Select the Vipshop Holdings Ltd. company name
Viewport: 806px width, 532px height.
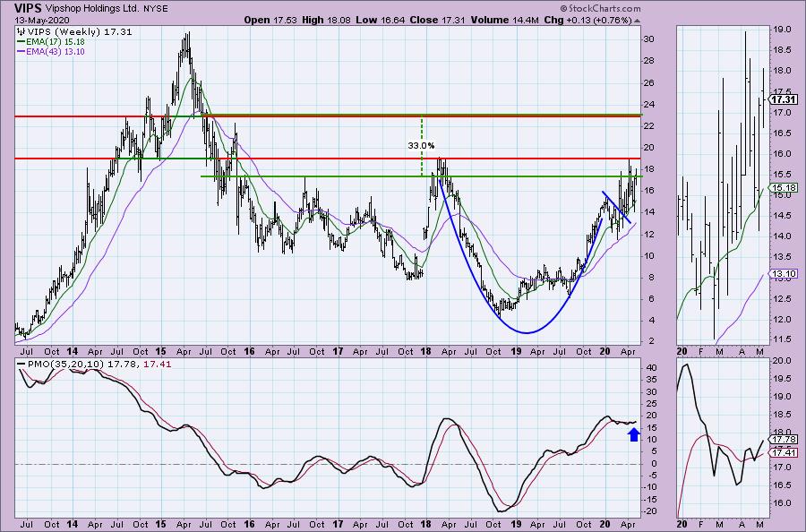tap(91, 9)
